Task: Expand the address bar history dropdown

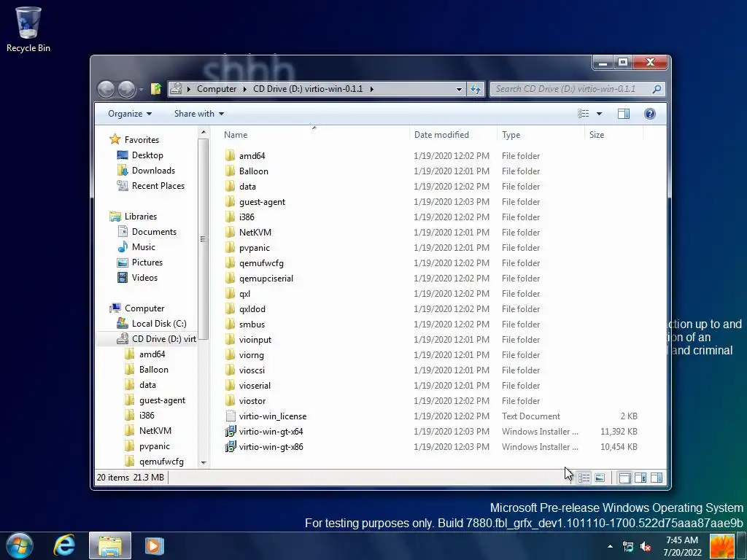Action: [x=459, y=89]
